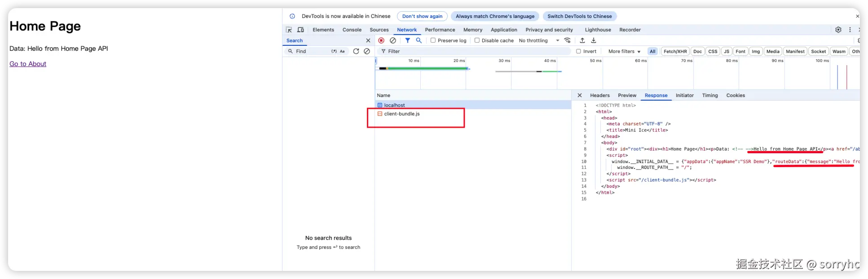
Task: Select the All request type filter
Action: [x=652, y=51]
